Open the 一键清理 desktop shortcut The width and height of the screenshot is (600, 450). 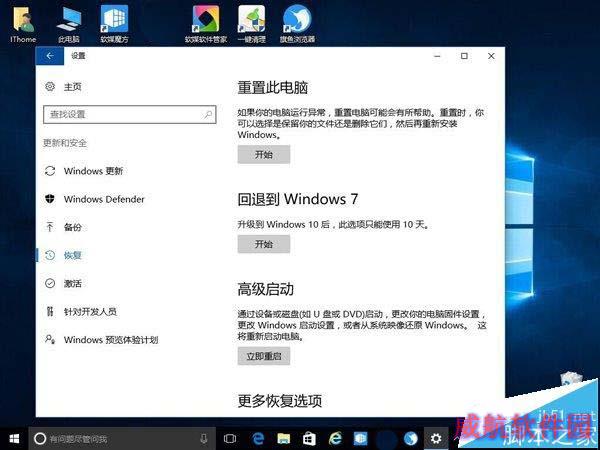point(251,24)
